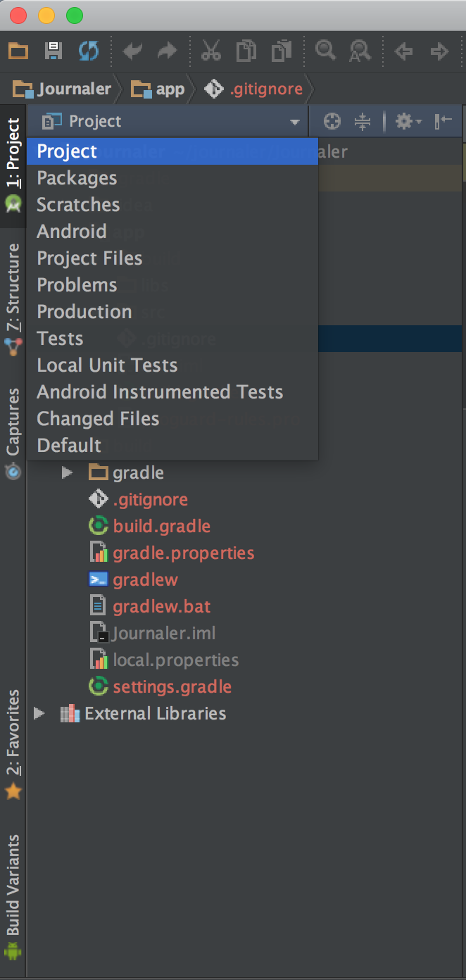Choose Local Unit Tests option
This screenshot has width=466, height=980.
point(172,365)
